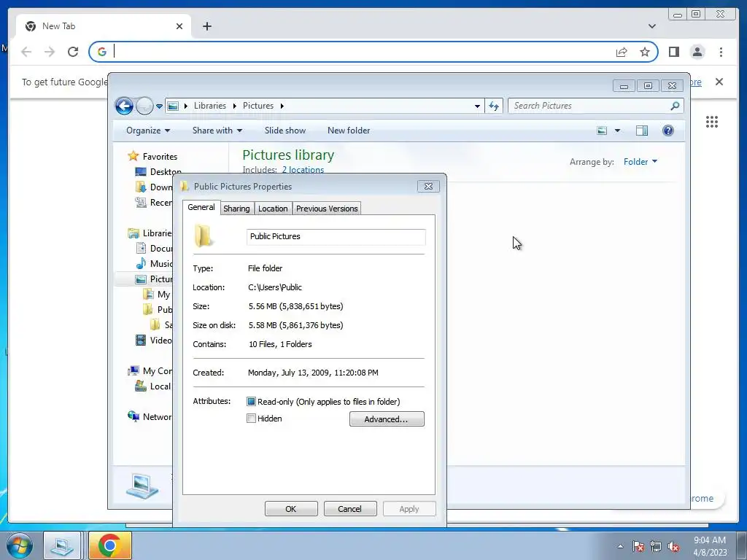Switch to the Sharing tab
This screenshot has height=560, width=747.
(237, 209)
